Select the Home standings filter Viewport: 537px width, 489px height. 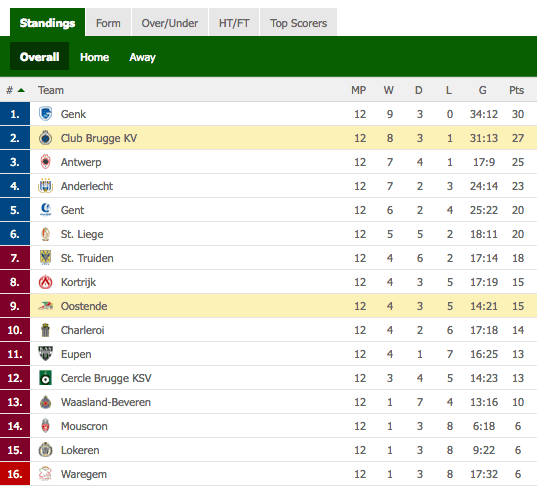click(x=95, y=57)
